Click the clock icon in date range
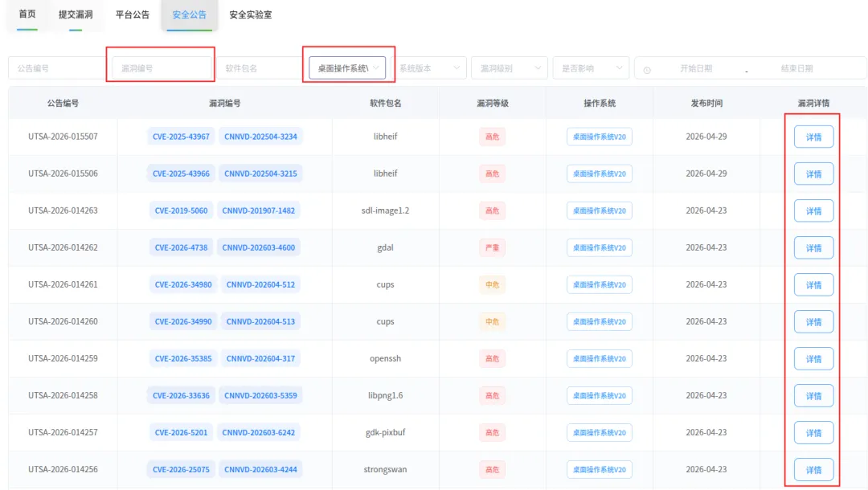 pyautogui.click(x=646, y=70)
